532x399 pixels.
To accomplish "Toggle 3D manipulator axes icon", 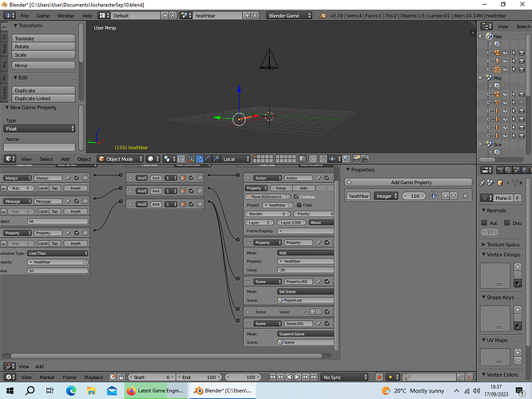I will [x=192, y=159].
